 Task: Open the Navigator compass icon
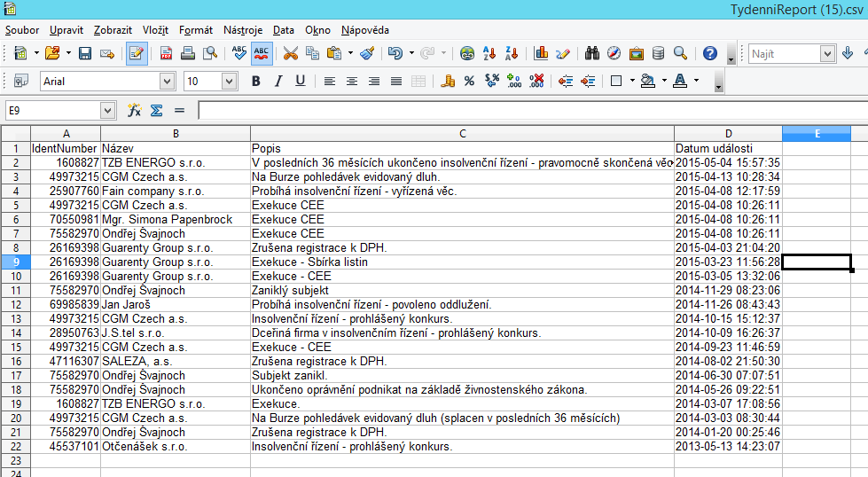(614, 54)
